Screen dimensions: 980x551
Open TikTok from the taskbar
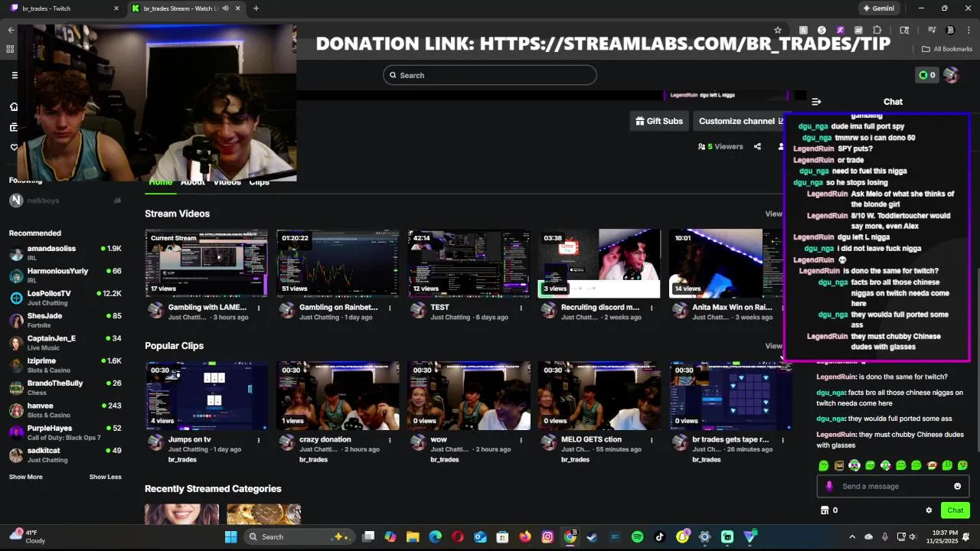659,537
